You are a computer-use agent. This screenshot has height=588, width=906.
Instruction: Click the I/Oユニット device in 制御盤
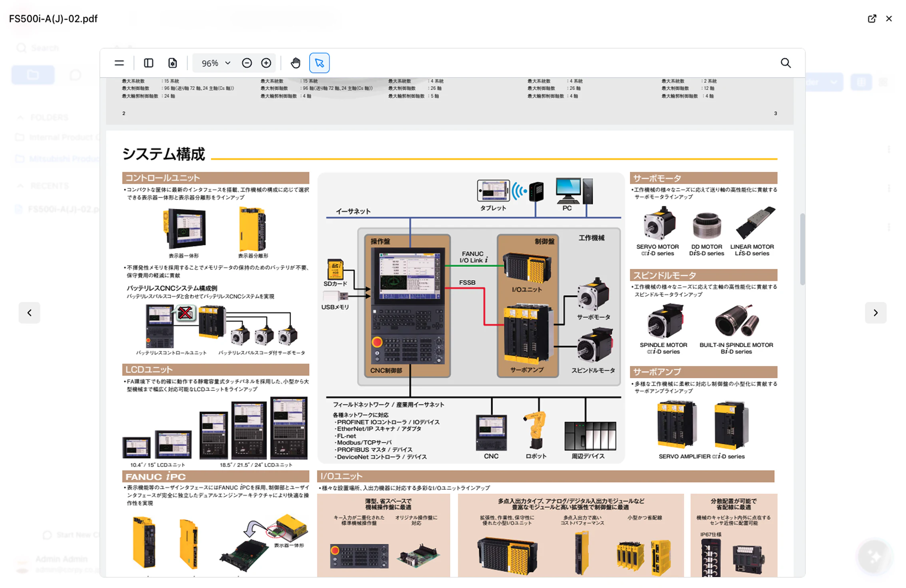pos(527,267)
